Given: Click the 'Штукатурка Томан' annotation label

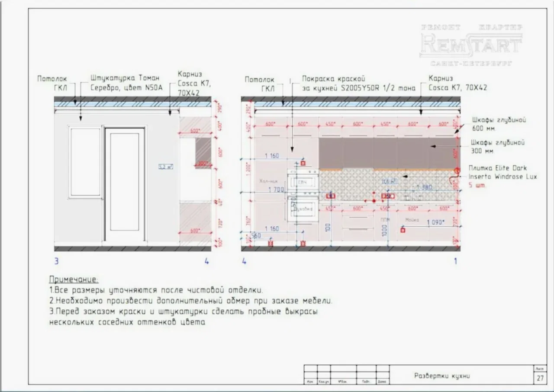Looking at the screenshot, I should click(x=125, y=78).
